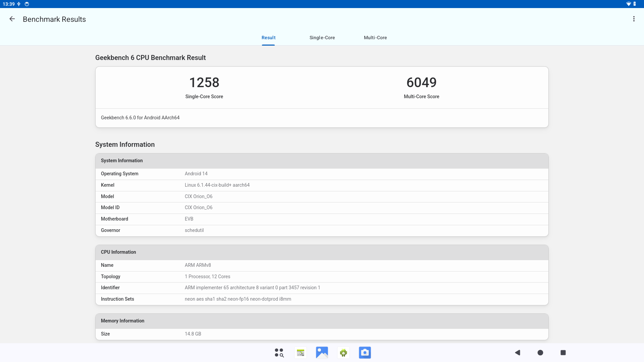The width and height of the screenshot is (644, 362).
Task: Switch to the Multi-Core tab
Action: pyautogui.click(x=375, y=38)
